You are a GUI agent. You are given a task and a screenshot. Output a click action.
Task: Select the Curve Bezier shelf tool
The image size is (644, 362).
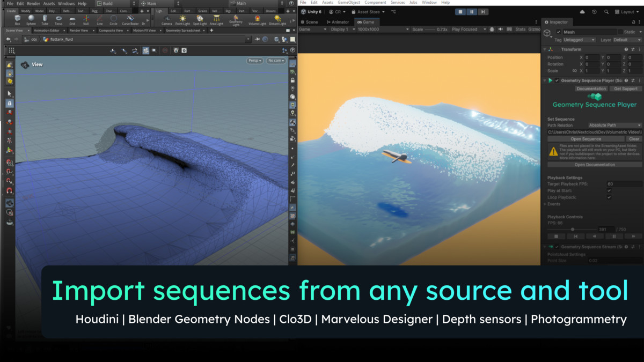[130, 19]
